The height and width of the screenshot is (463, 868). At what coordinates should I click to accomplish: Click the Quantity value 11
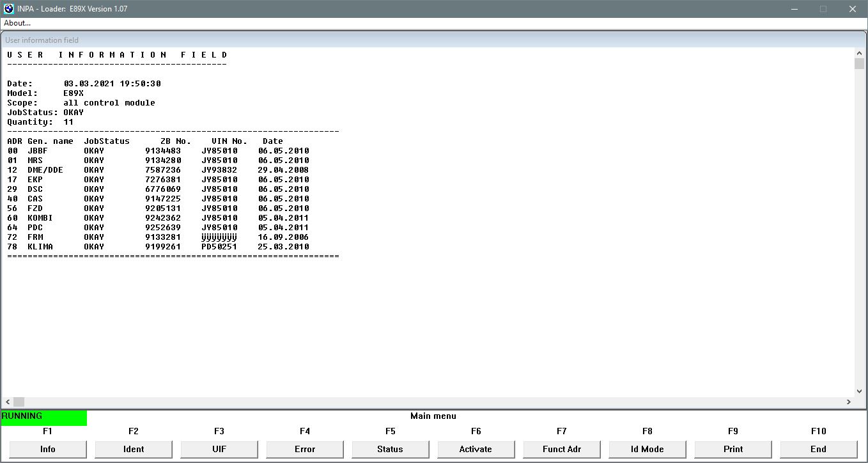pyautogui.click(x=68, y=122)
